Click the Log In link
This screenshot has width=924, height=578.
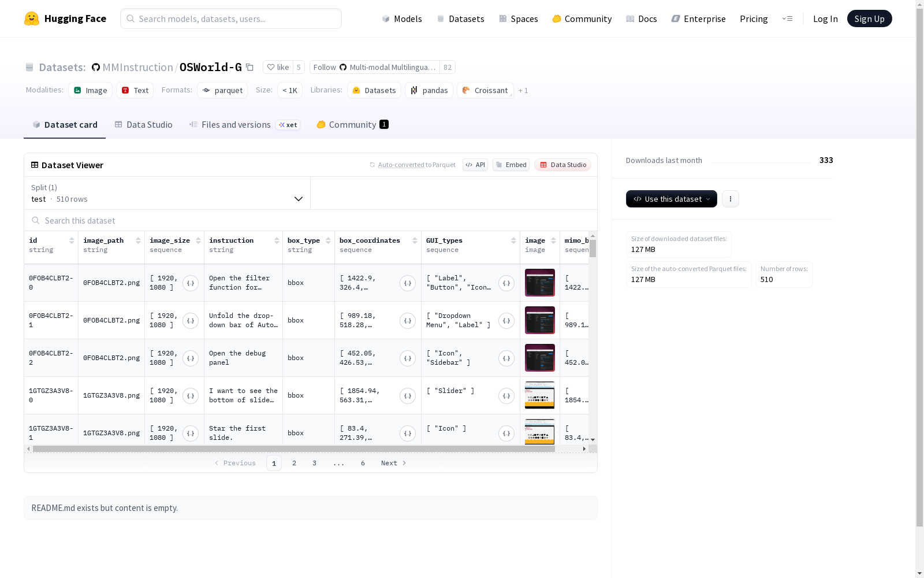[x=825, y=18]
